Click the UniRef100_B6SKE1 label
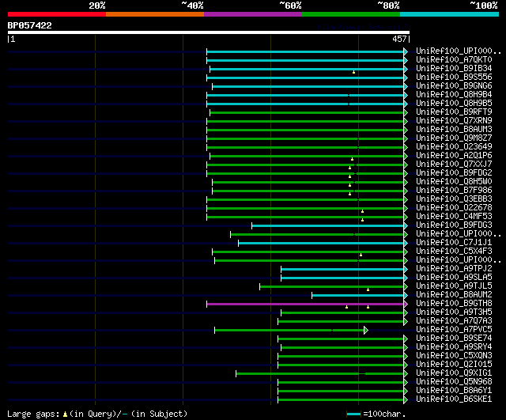The image size is (506, 420). (x=454, y=399)
